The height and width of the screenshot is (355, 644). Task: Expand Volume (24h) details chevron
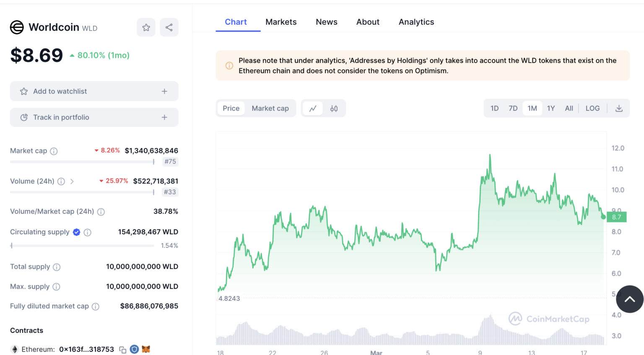pyautogui.click(x=72, y=181)
